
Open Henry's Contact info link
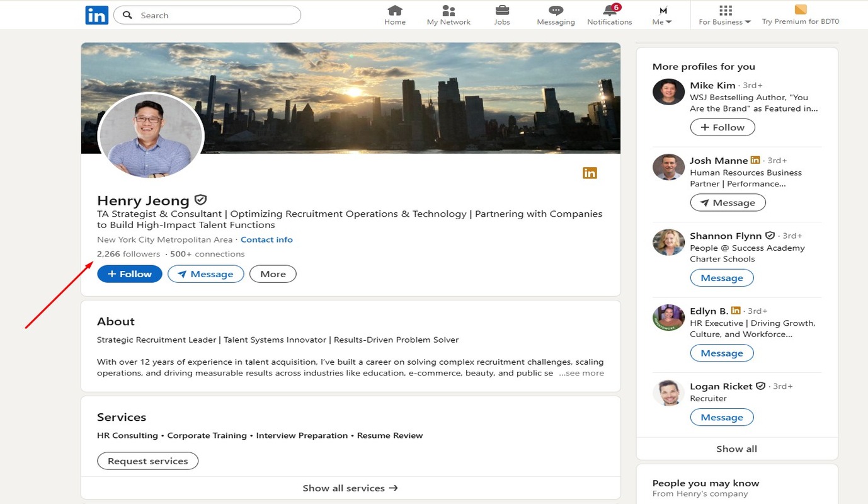click(266, 239)
